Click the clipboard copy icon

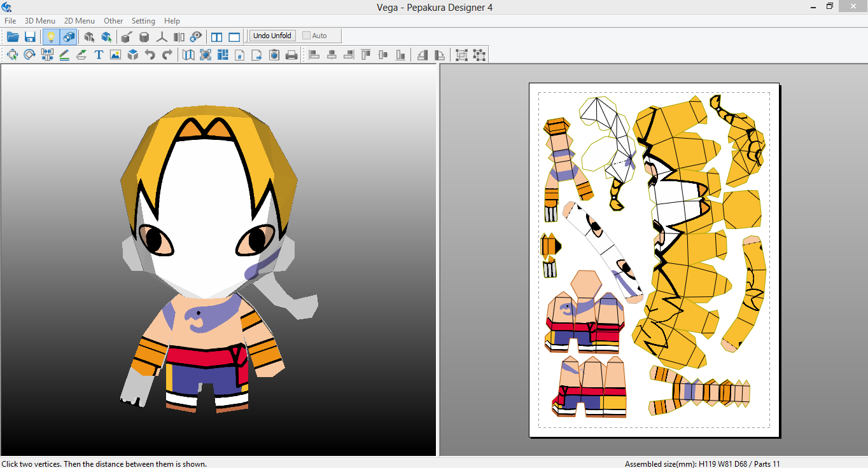tap(274, 55)
